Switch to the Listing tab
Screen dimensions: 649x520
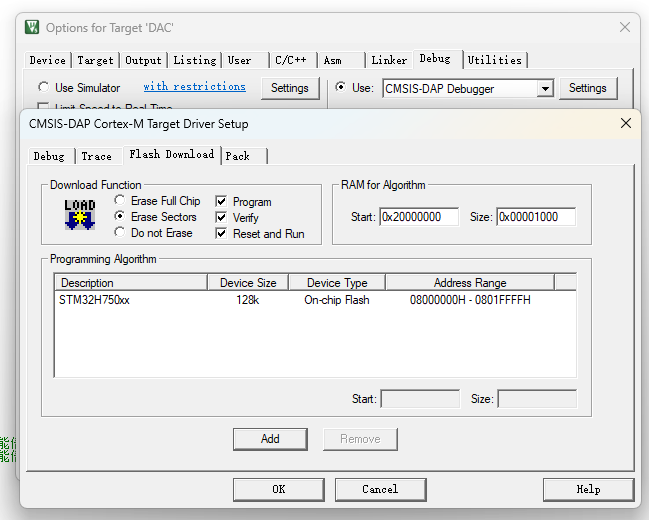195,60
